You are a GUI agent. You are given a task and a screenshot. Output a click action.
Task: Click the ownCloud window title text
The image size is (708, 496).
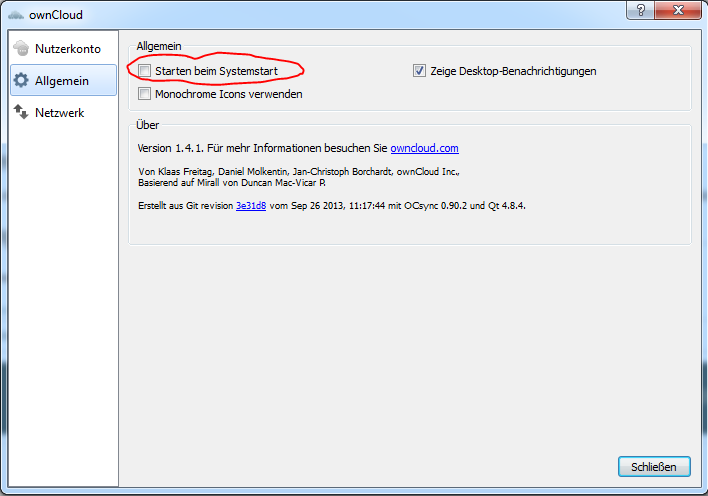[56, 15]
